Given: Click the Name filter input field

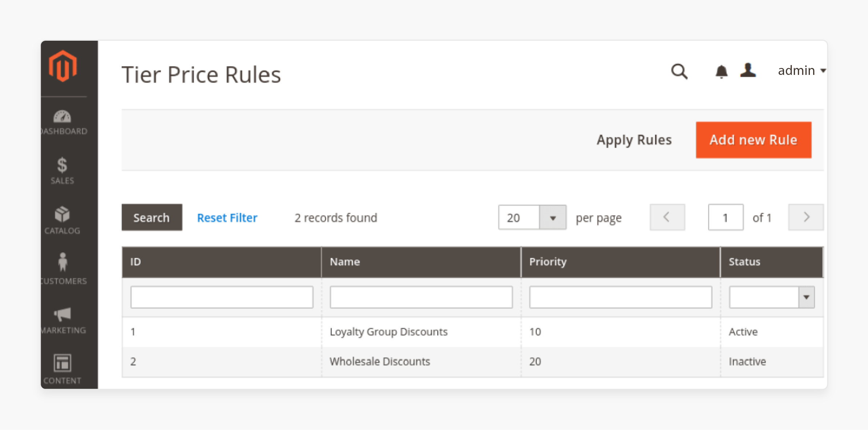Looking at the screenshot, I should pos(421,297).
